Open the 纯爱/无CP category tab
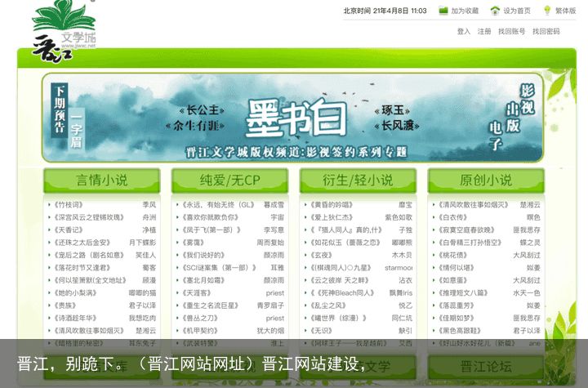Screen dimensions: 588x388 pos(229,181)
